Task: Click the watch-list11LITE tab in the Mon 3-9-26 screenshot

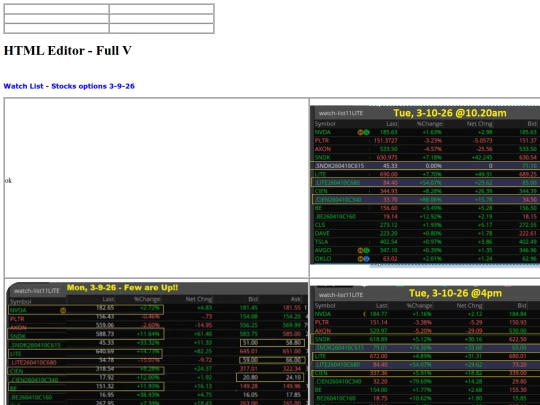Action: tap(37, 291)
